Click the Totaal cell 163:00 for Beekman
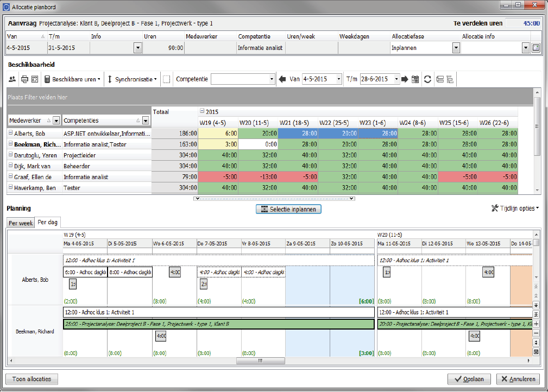 175,144
